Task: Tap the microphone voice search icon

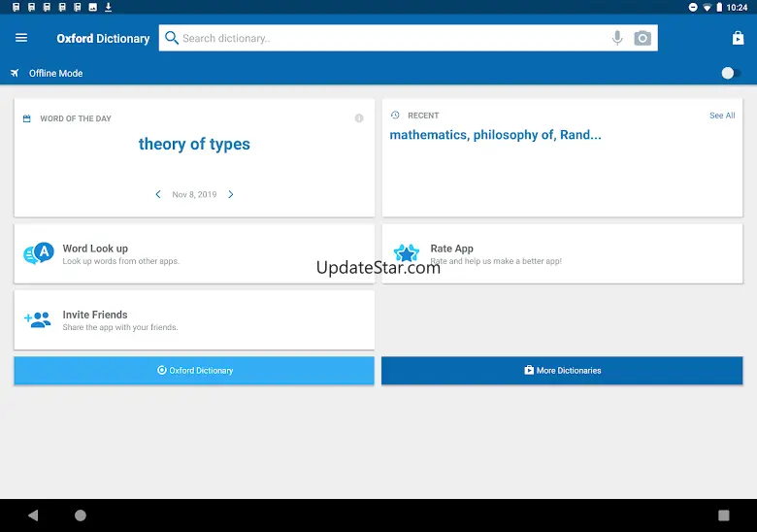Action: (x=617, y=38)
